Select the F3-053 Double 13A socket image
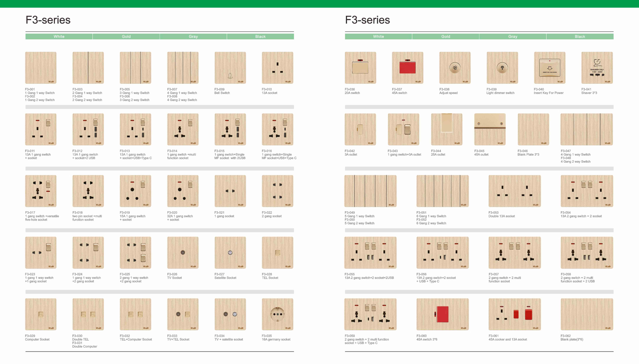639x364 pixels. [x=515, y=191]
